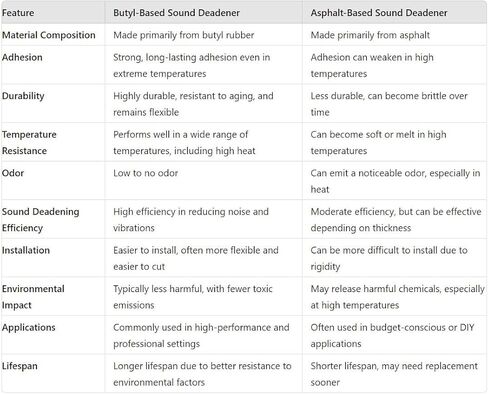Click the Applications row label
Viewport: 488px width, 394px height.
click(x=29, y=328)
